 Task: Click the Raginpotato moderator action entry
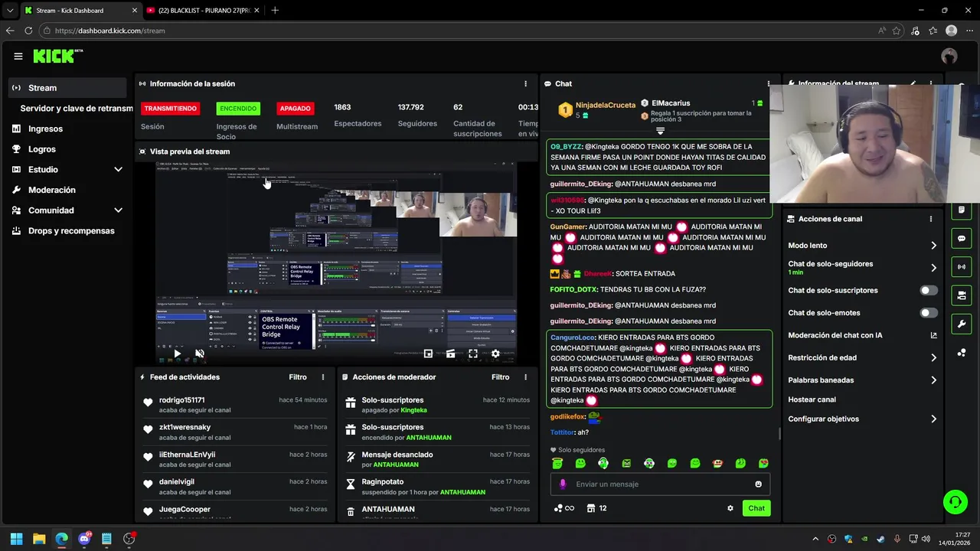tap(437, 487)
